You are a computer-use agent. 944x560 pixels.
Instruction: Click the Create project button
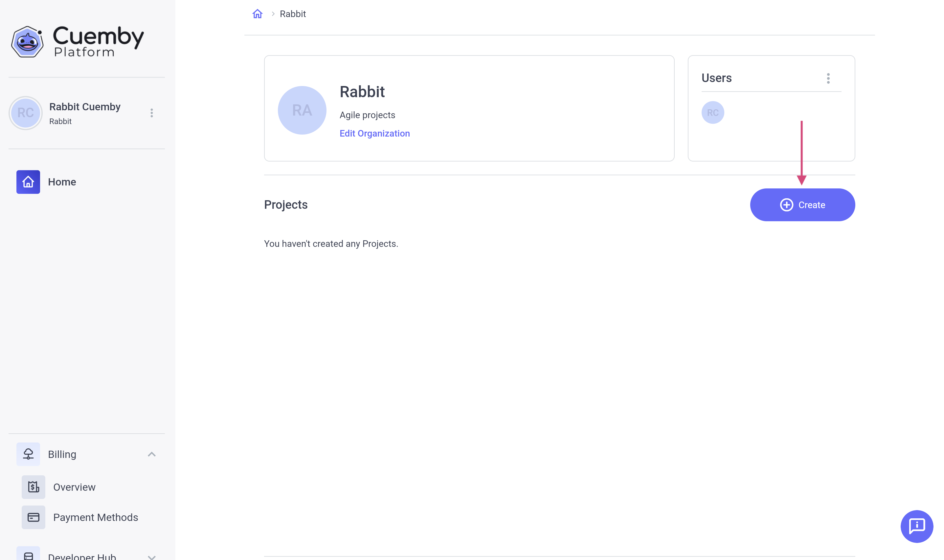coord(802,205)
